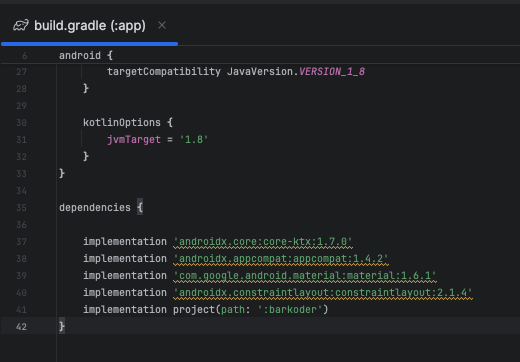Viewport: 520px width, 362px height.
Task: Click 'targetCompatibility' on line 27
Action: 164,72
